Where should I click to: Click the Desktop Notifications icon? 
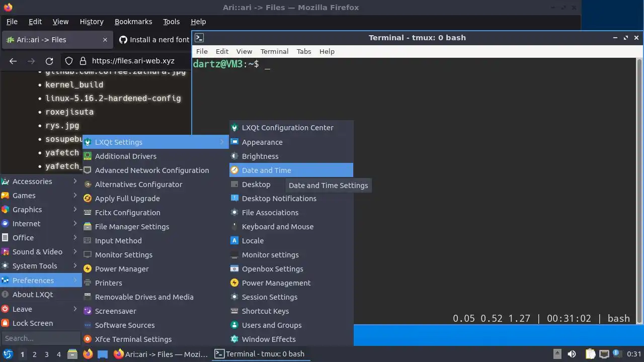tap(234, 199)
